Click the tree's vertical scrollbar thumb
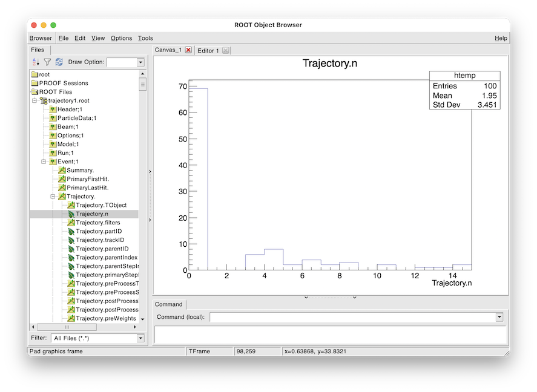Screen dimensions: 537x392 click(143, 84)
